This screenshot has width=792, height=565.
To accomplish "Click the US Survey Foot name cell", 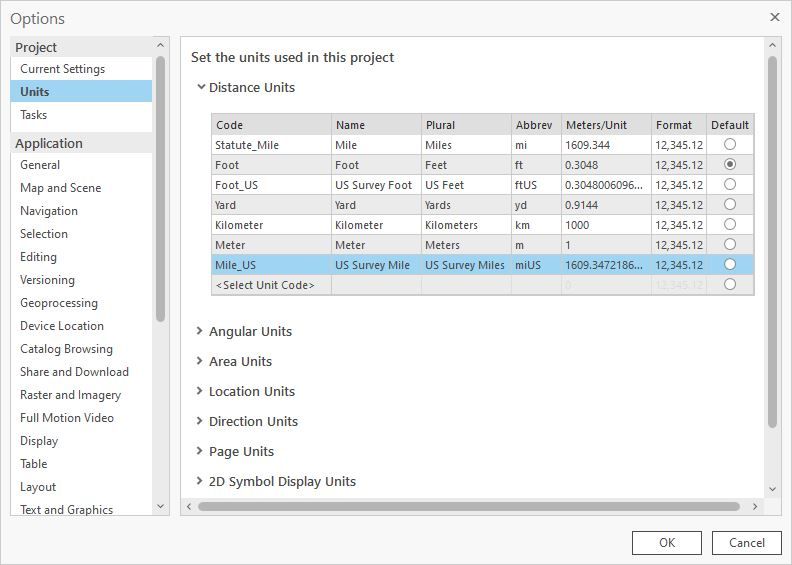I will click(376, 185).
